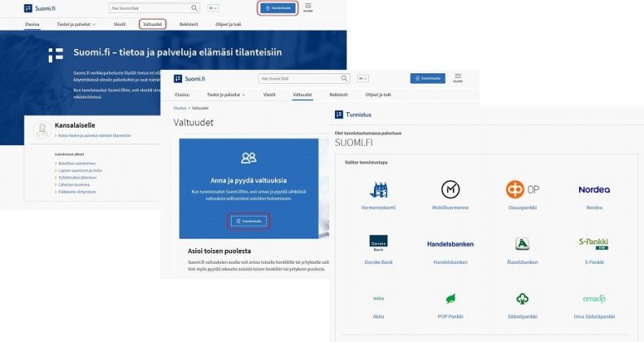This screenshot has width=644, height=342.
Task: Open Viestit tab in the Valtuudet window
Action: click(x=269, y=94)
